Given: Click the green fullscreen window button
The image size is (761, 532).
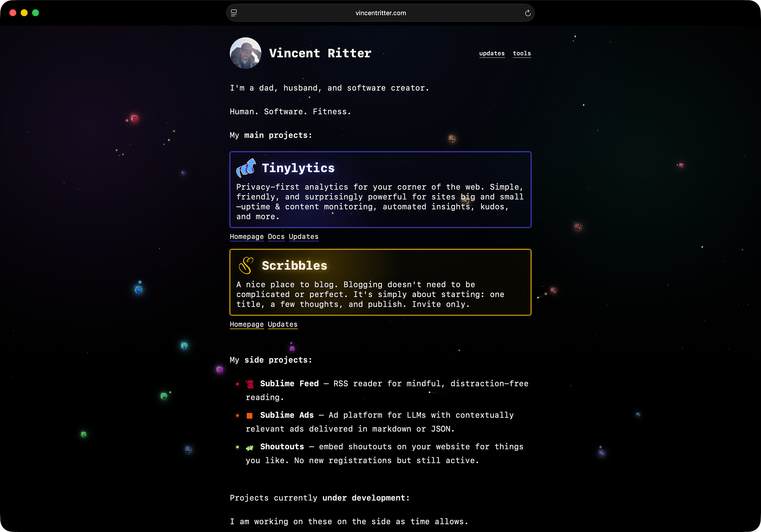Looking at the screenshot, I should [x=36, y=13].
